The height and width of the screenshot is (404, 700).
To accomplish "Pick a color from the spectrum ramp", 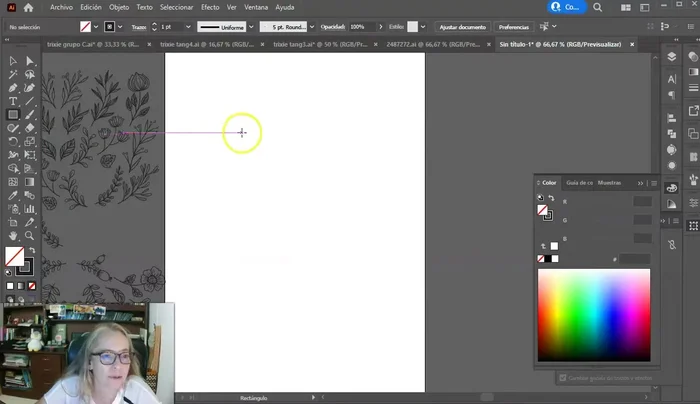I will pos(594,315).
